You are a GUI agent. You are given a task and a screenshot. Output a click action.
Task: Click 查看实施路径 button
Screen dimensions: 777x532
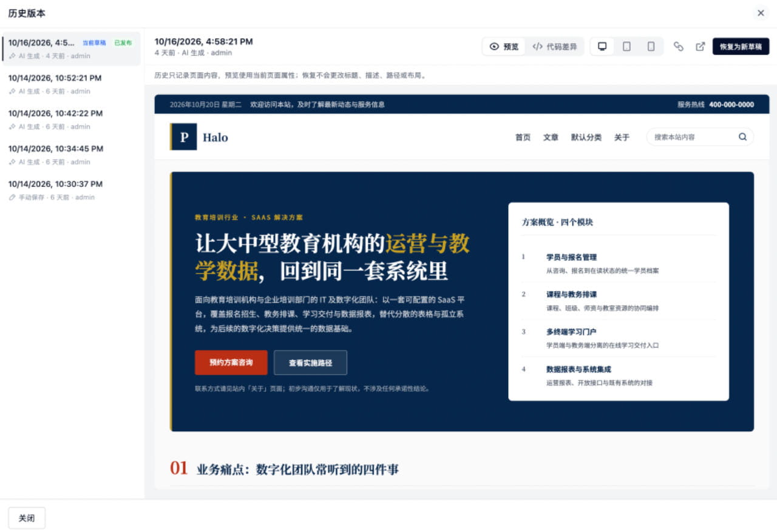pos(310,363)
